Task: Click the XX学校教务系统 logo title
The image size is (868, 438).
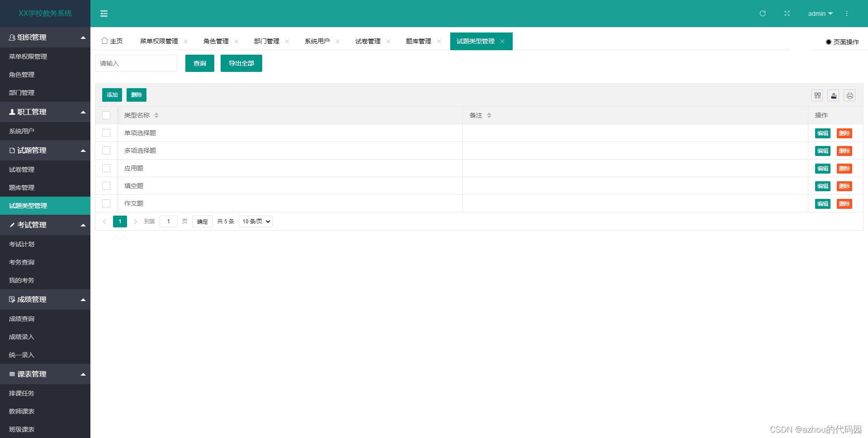Action: 45,14
